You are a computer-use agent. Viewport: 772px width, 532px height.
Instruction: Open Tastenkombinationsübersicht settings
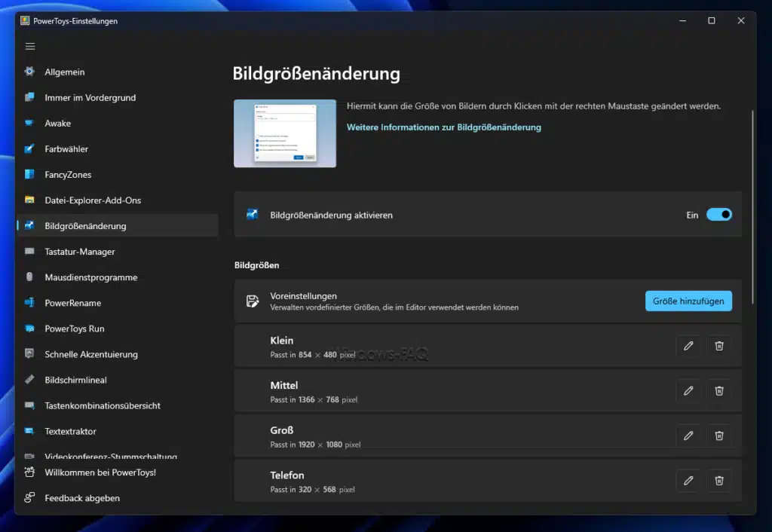[x=118, y=405]
